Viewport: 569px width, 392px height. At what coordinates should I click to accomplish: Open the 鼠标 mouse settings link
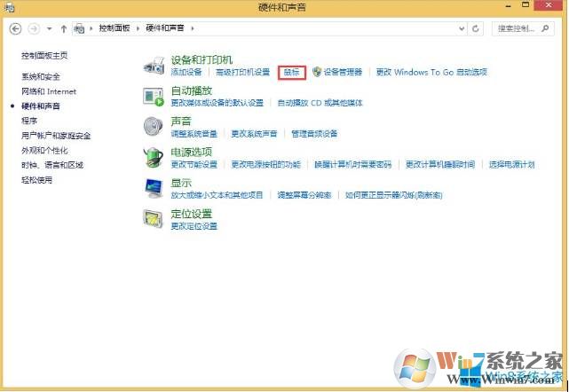[x=292, y=72]
